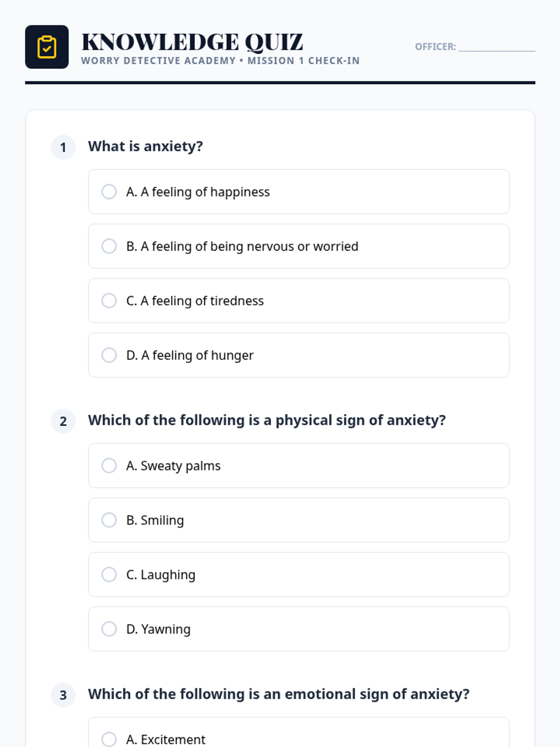Select the "Laughing" radio option
The image size is (560, 747).
pyautogui.click(x=109, y=575)
